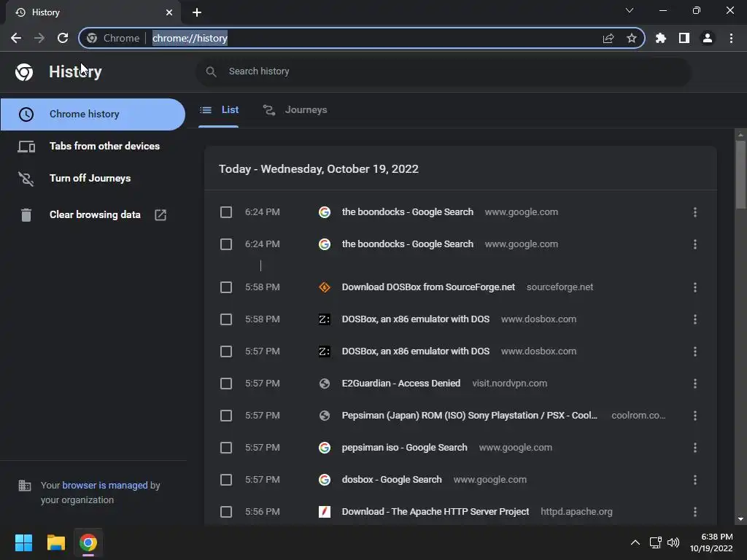The width and height of the screenshot is (747, 560).
Task: Open the 5:58 PM DOSBox x86 emulator link
Action: (x=415, y=319)
